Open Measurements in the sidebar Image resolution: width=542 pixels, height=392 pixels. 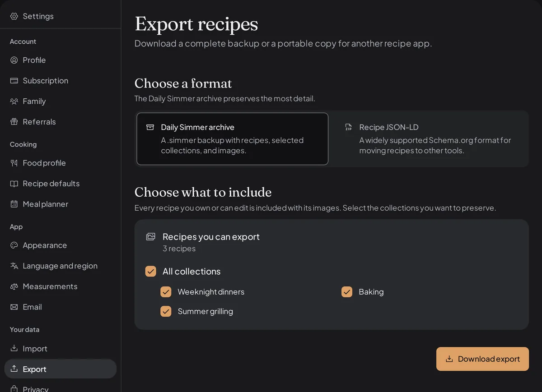tap(61, 286)
